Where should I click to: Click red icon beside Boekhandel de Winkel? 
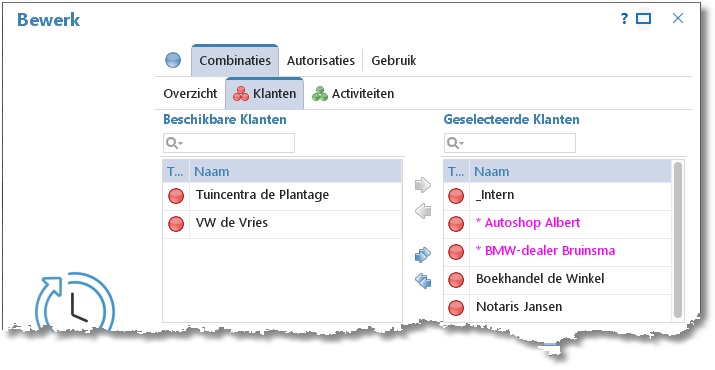456,280
